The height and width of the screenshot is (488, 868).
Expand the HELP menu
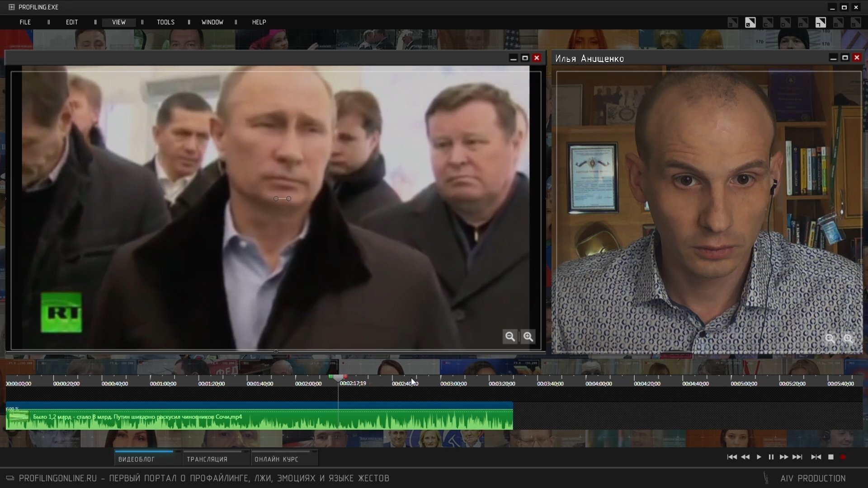pos(259,22)
